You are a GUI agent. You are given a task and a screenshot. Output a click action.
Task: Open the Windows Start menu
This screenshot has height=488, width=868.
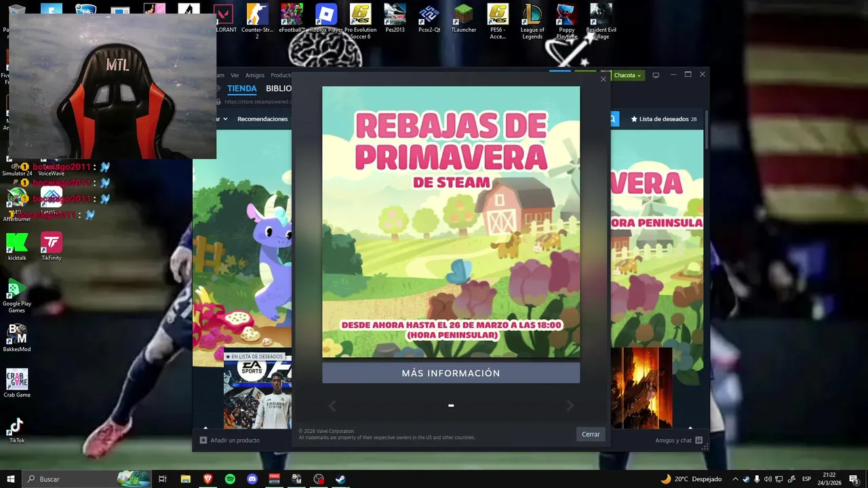click(10, 479)
